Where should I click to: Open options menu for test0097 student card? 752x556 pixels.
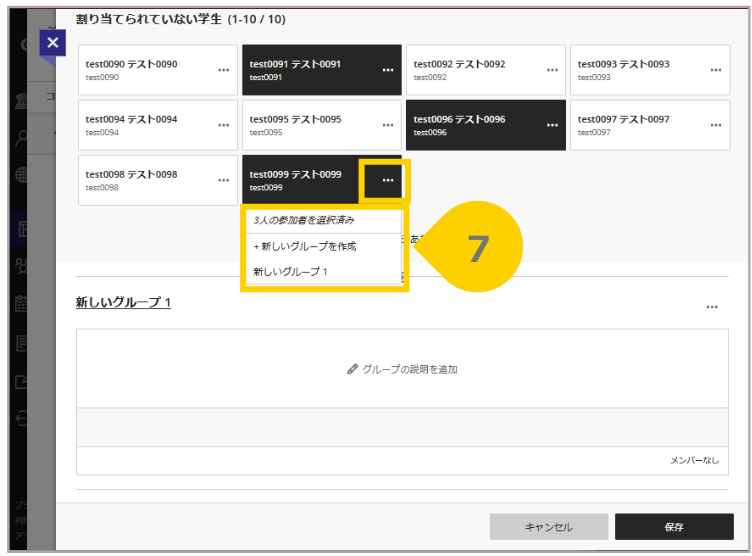(716, 125)
